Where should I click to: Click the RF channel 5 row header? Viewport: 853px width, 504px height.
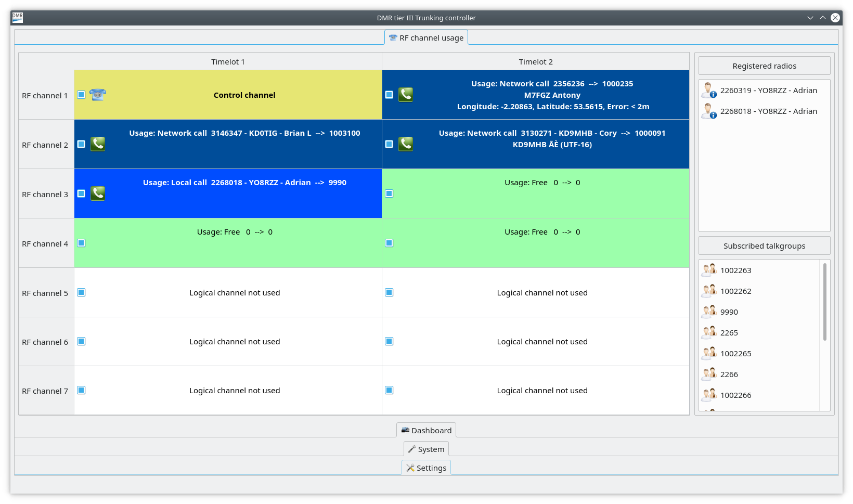[46, 293]
